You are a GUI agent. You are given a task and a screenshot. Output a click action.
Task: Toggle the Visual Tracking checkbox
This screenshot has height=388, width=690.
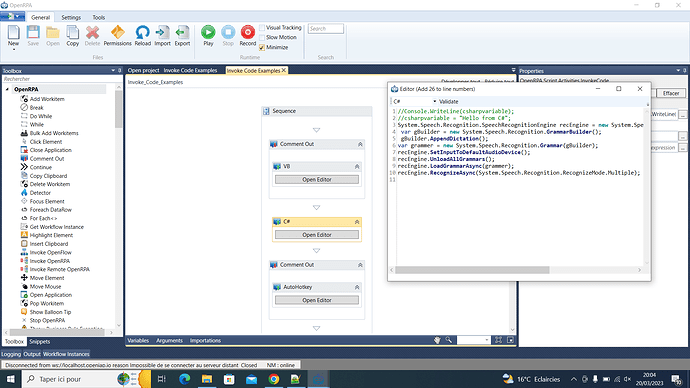pyautogui.click(x=262, y=27)
